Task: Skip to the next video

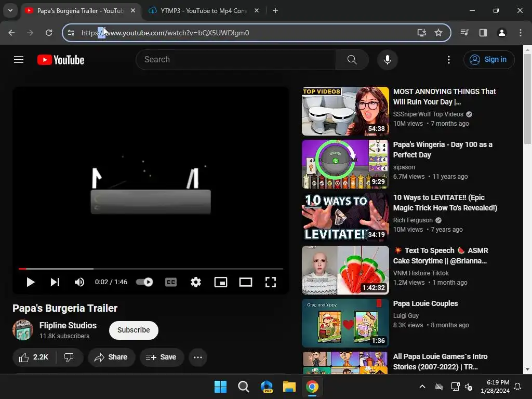Action: [55, 282]
